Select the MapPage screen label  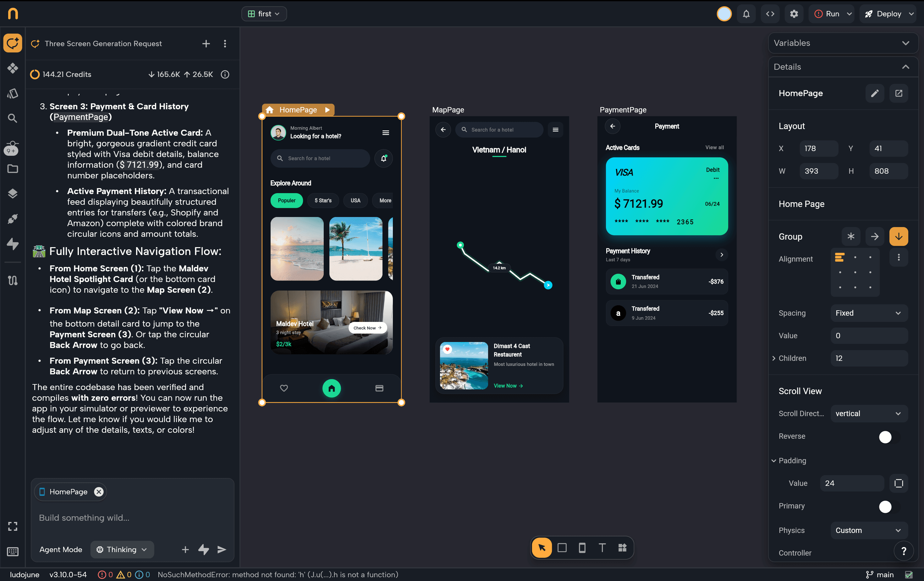[x=448, y=110]
